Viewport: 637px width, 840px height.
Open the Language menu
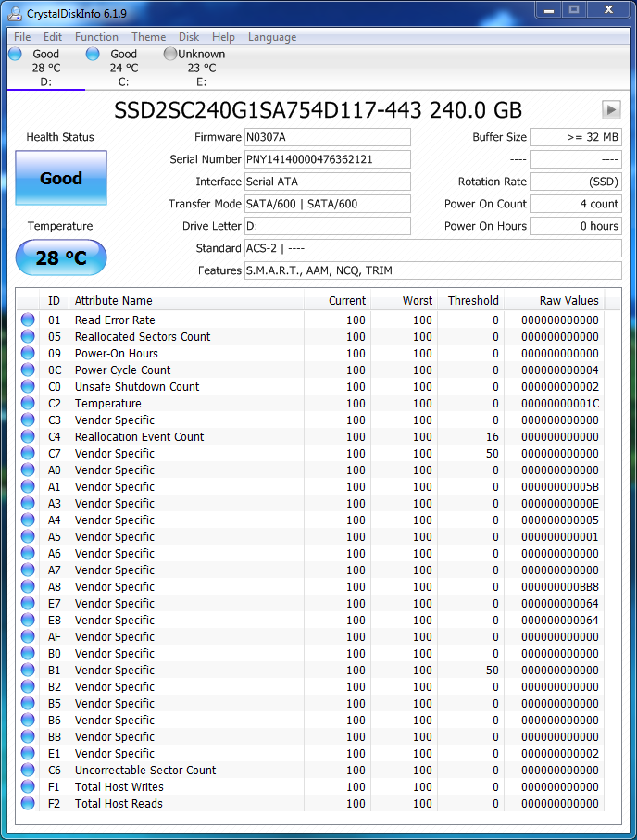[272, 37]
